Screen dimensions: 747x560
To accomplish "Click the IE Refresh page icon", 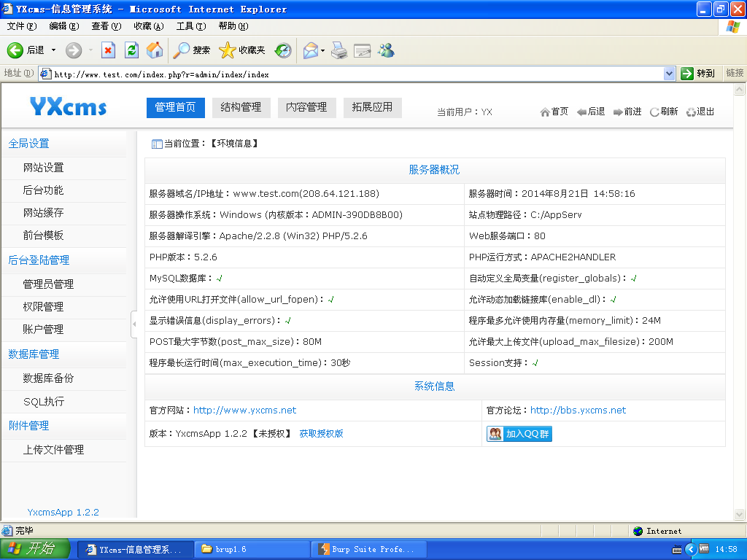I will (131, 50).
